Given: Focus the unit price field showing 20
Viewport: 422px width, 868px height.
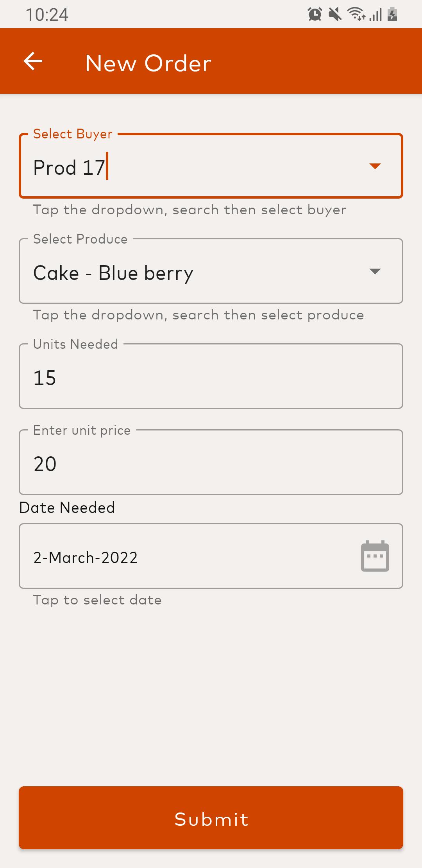Looking at the screenshot, I should [211, 462].
